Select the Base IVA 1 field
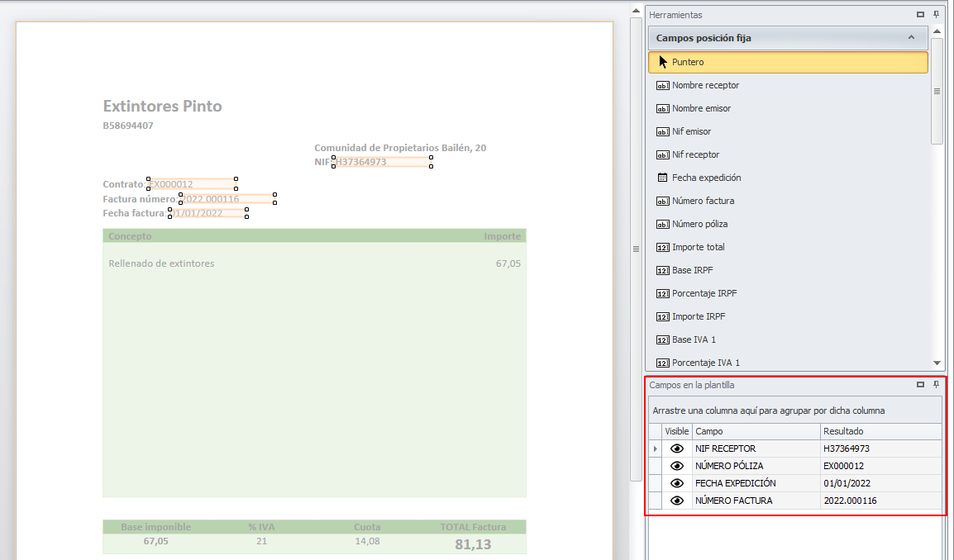The image size is (954, 560). [x=694, y=339]
